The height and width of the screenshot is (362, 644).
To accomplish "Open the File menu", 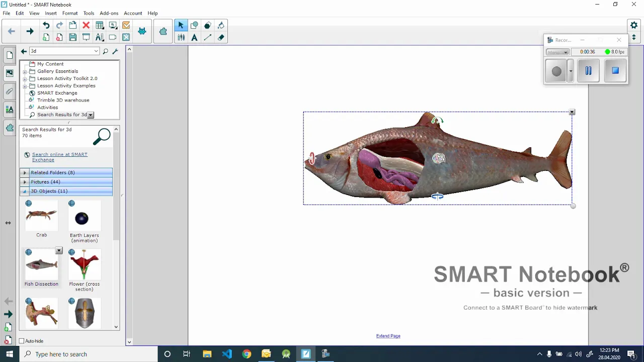I will tap(7, 13).
